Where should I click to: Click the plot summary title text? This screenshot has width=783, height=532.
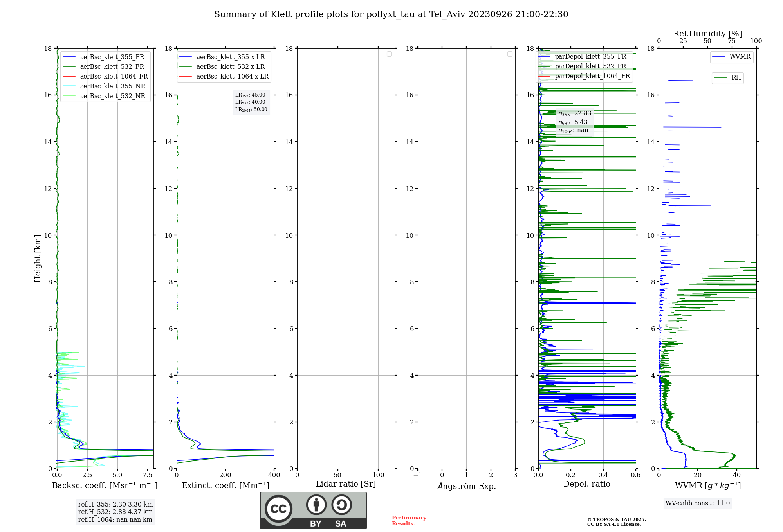pyautogui.click(x=391, y=14)
